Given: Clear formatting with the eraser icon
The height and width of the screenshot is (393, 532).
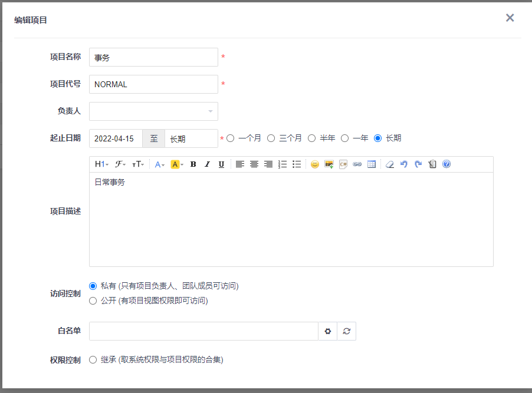Looking at the screenshot, I should (390, 164).
